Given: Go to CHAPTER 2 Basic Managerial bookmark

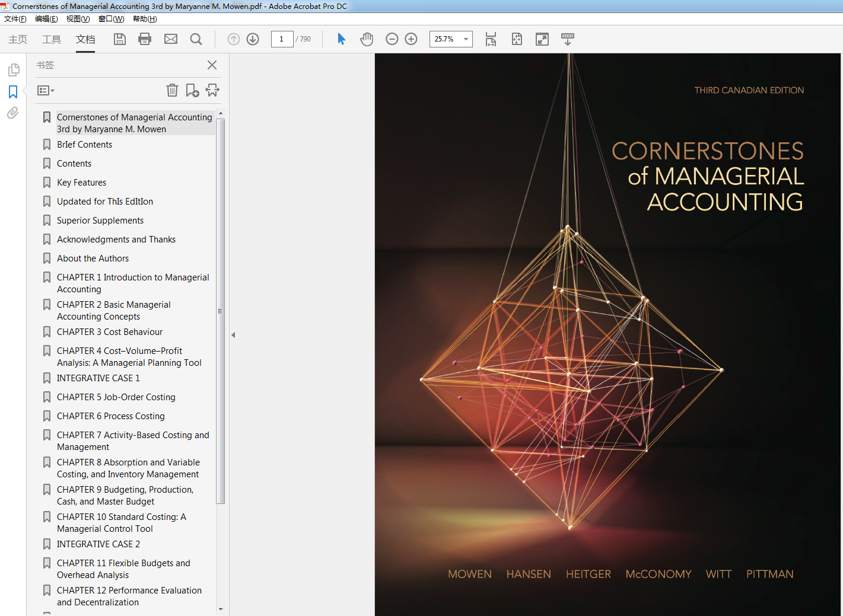Looking at the screenshot, I should click(114, 311).
